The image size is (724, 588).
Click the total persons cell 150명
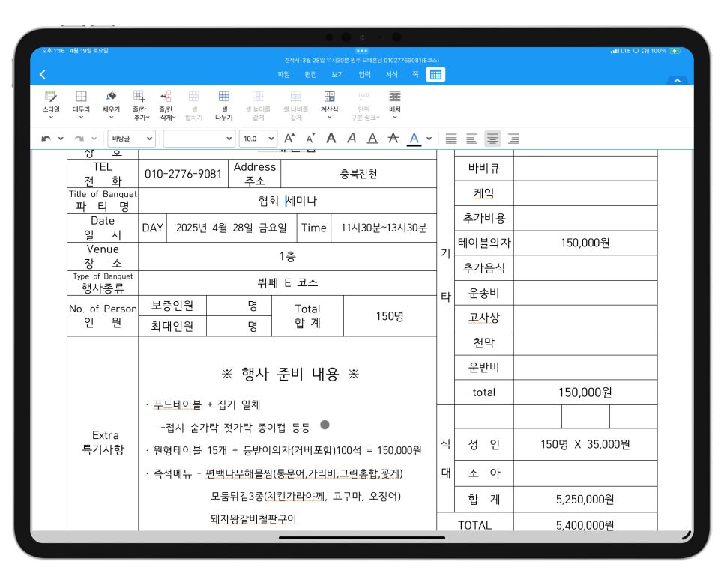point(390,316)
